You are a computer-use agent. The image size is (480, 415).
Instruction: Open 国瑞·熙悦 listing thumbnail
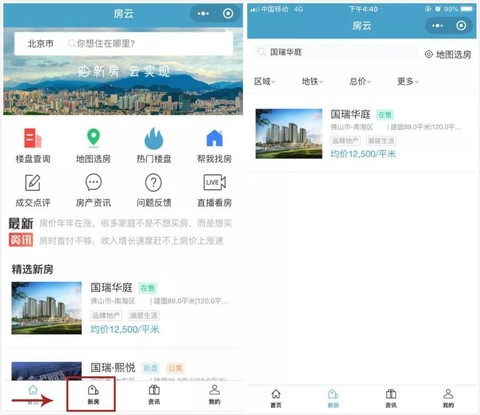(46, 371)
